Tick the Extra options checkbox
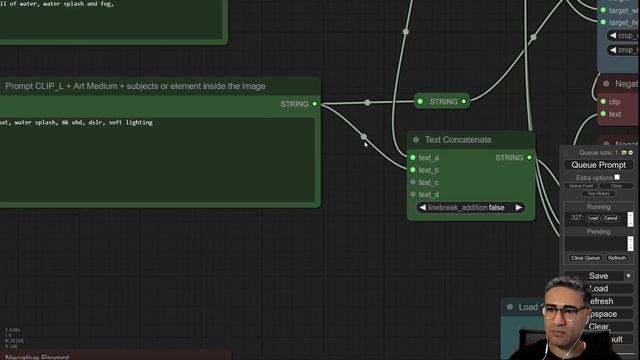This screenshot has width=640, height=360. 617,177
